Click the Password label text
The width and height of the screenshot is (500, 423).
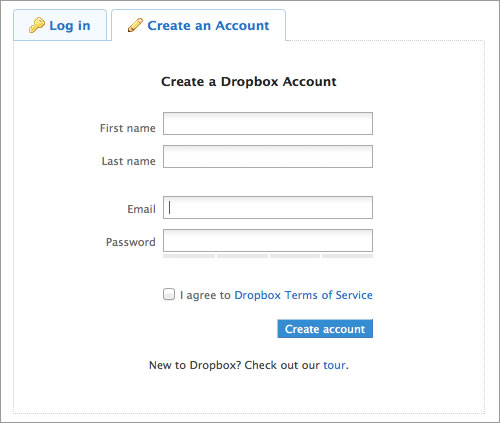(x=131, y=242)
